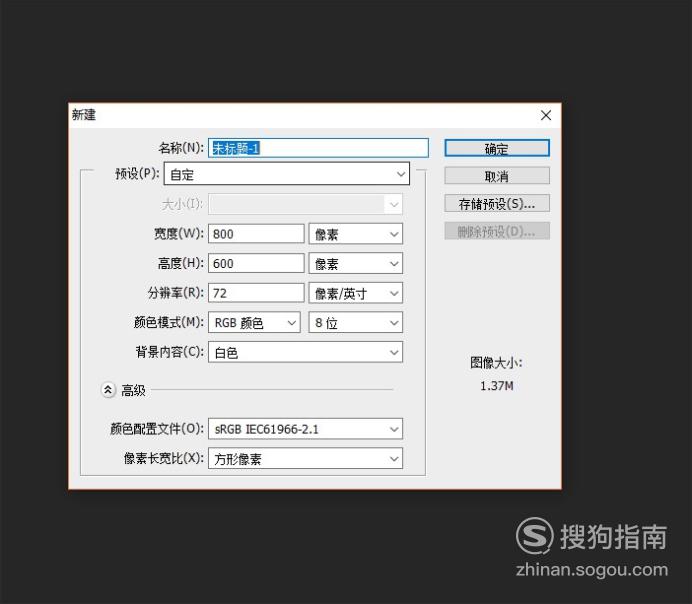The image size is (692, 604).
Task: Click the 取消 button
Action: click(x=496, y=176)
